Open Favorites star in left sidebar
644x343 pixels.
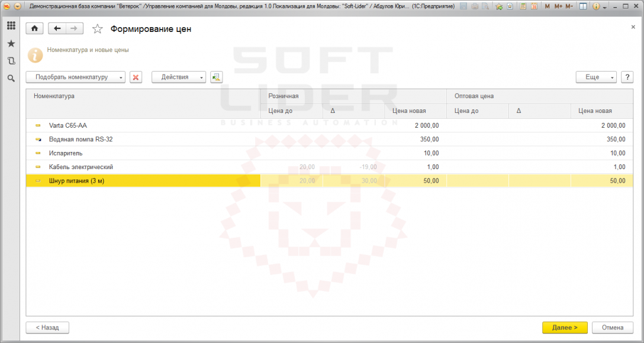[11, 44]
